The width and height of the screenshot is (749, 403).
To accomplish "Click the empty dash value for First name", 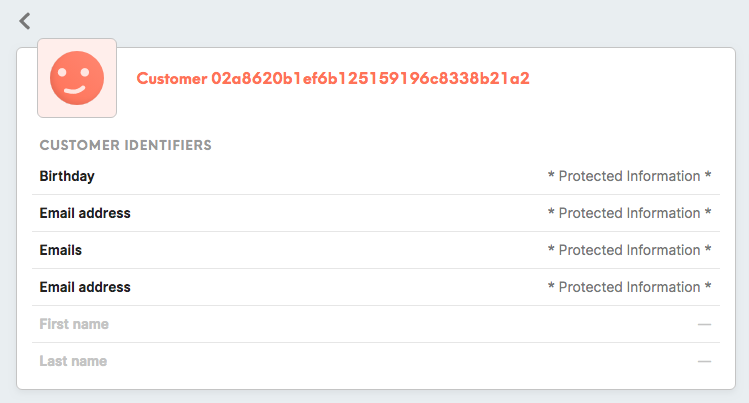I will click(x=704, y=325).
